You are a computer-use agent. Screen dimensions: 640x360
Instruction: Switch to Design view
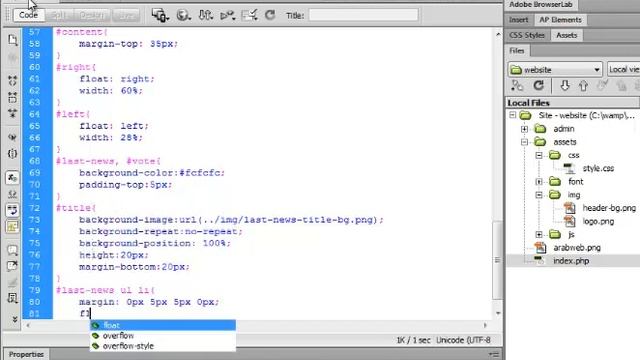[92, 15]
